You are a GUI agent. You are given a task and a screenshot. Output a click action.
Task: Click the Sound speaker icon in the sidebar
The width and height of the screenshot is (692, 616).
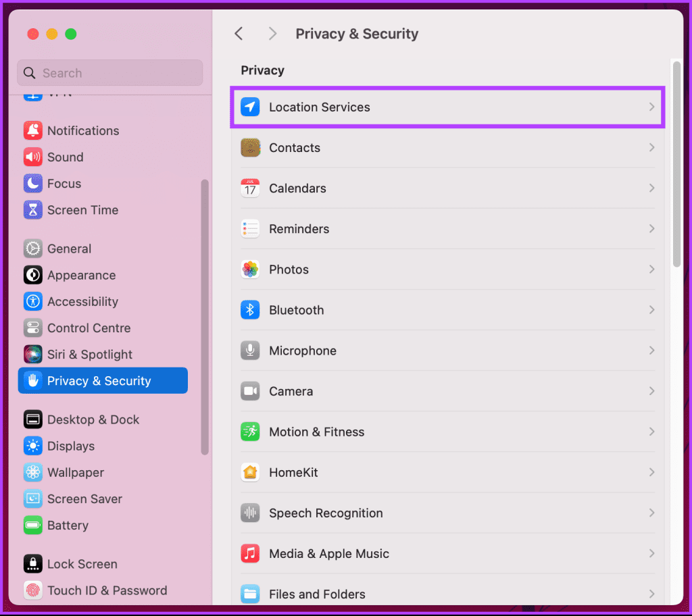click(x=32, y=157)
